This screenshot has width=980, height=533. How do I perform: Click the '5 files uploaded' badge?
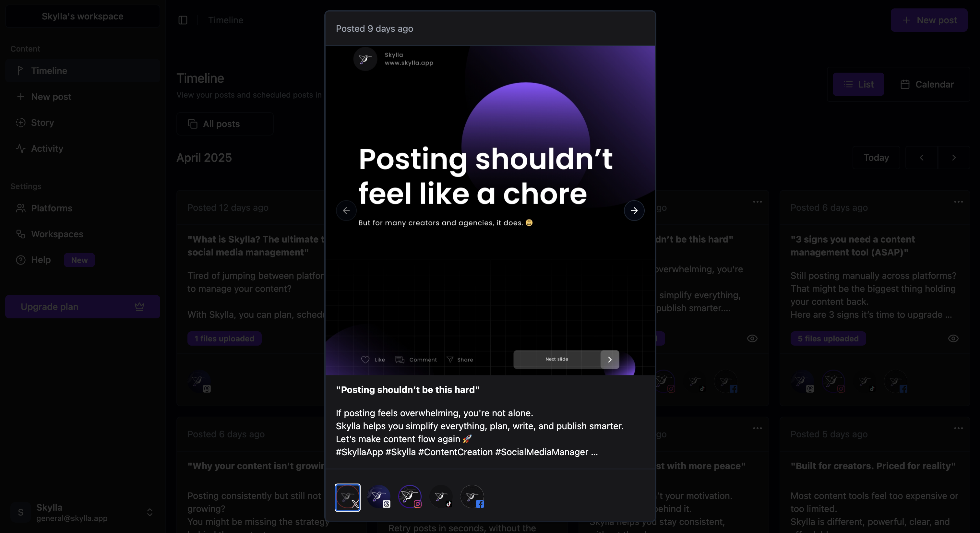point(828,338)
